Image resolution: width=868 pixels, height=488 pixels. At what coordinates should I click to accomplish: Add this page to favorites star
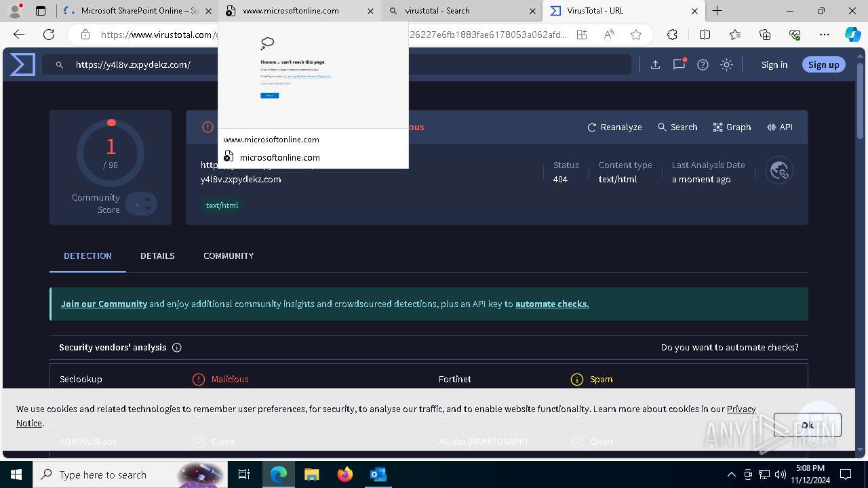tap(635, 35)
